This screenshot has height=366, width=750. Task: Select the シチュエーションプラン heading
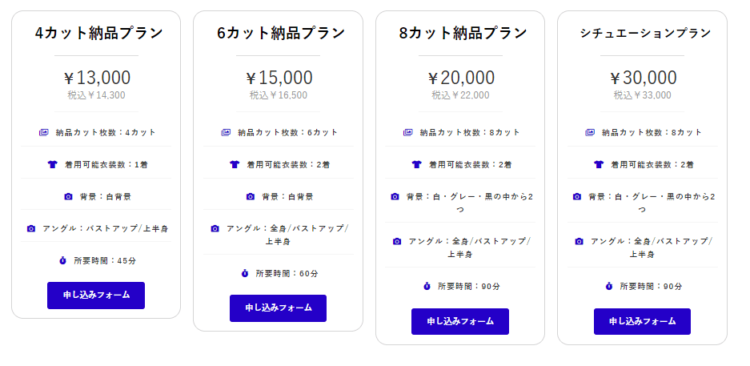[x=645, y=33]
